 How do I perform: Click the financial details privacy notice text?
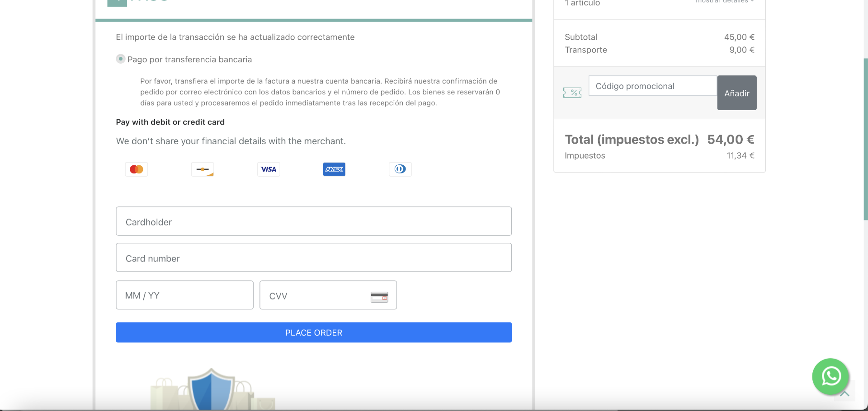[x=231, y=141]
